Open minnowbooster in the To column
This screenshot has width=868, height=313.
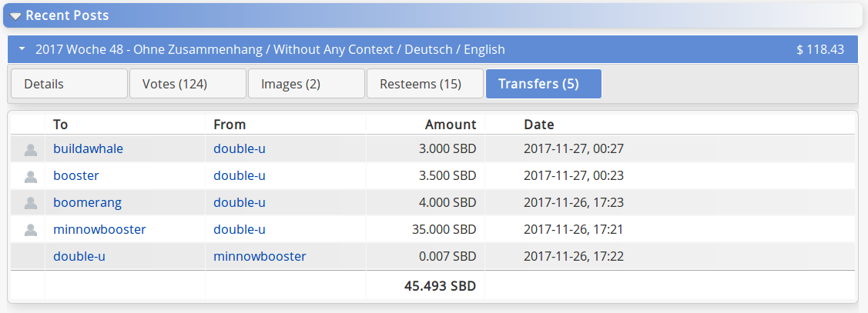coord(99,229)
